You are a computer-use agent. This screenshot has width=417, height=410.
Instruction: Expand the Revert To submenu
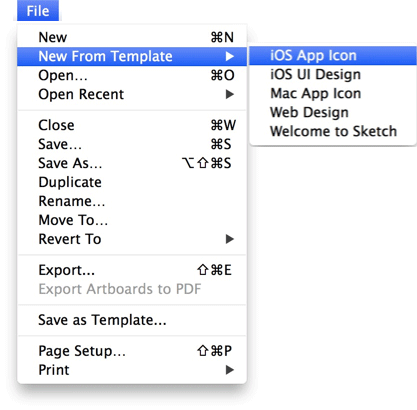pyautogui.click(x=132, y=239)
